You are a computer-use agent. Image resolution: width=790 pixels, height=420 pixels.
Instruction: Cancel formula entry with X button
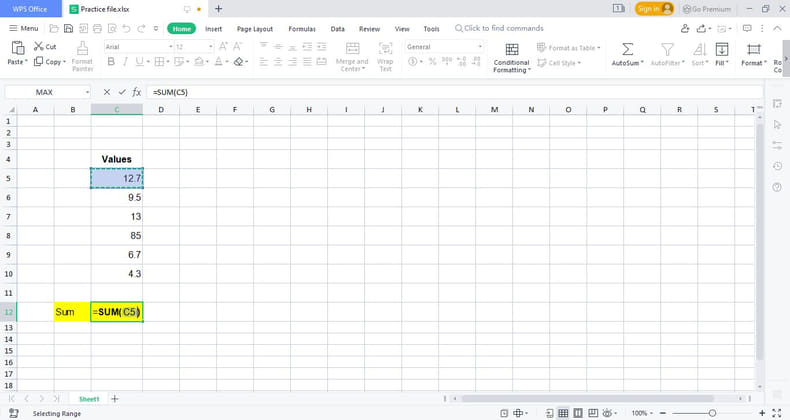pos(107,92)
